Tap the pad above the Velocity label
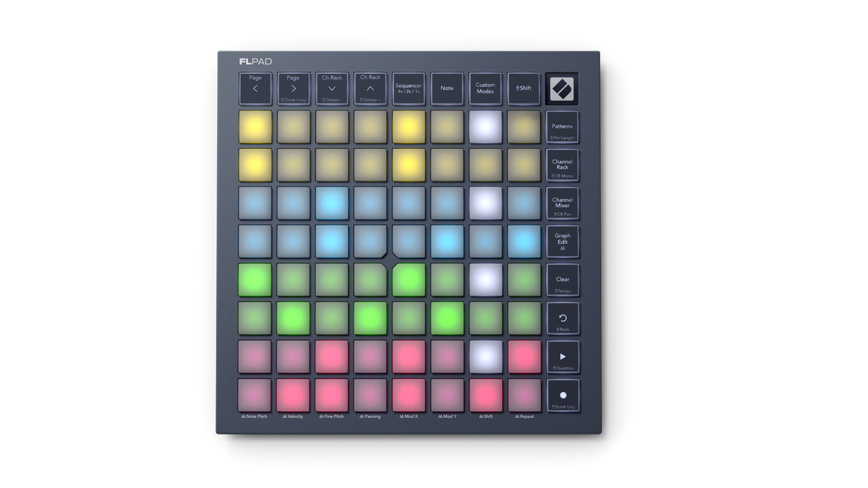The image size is (868, 488). click(294, 395)
